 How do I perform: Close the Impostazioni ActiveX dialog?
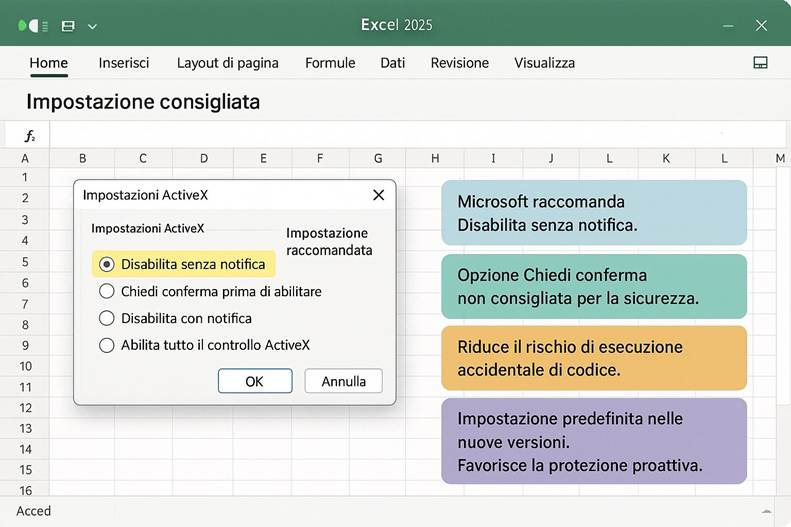click(x=378, y=195)
